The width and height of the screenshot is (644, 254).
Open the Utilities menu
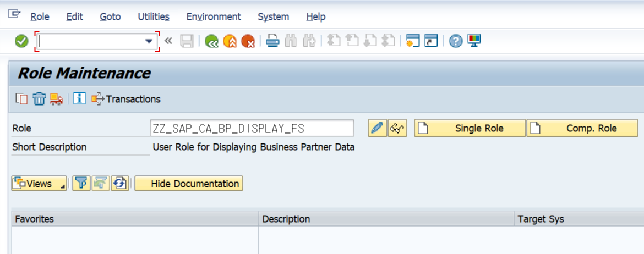(x=154, y=17)
